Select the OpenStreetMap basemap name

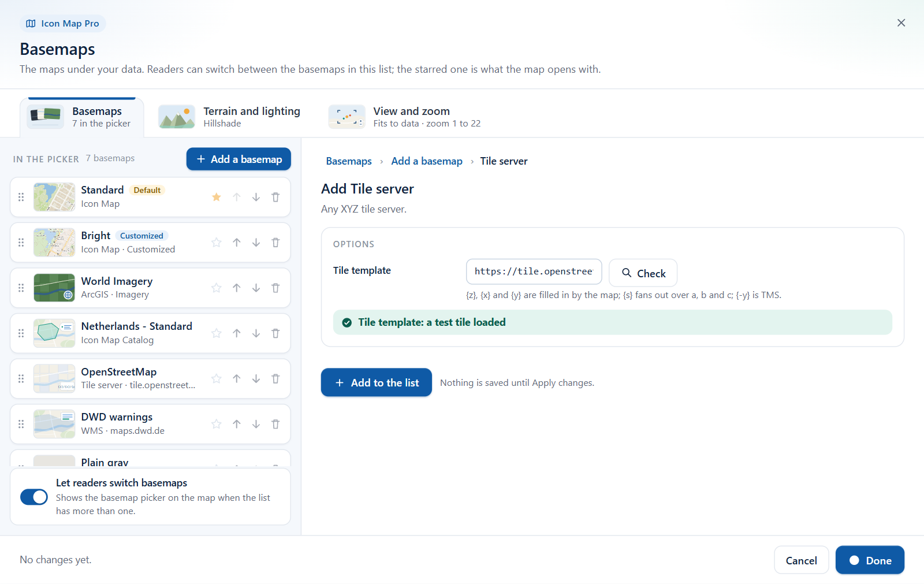(119, 372)
